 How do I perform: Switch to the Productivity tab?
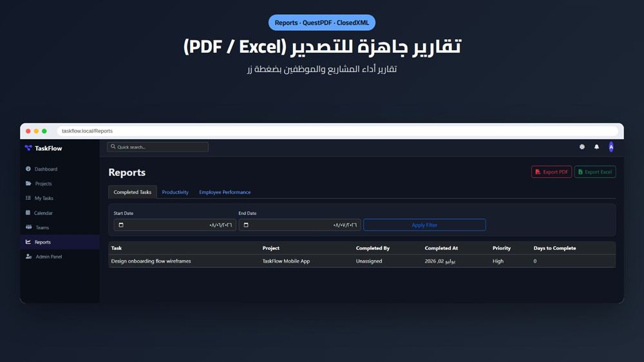click(175, 192)
